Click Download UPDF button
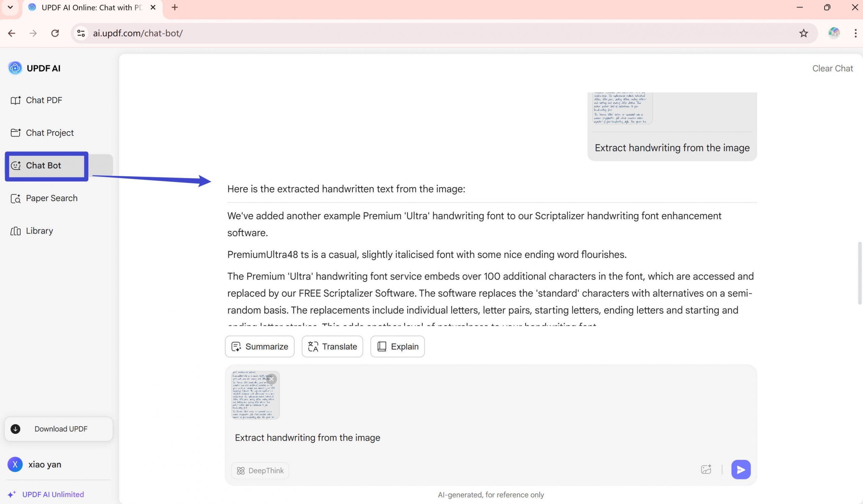 point(59,429)
